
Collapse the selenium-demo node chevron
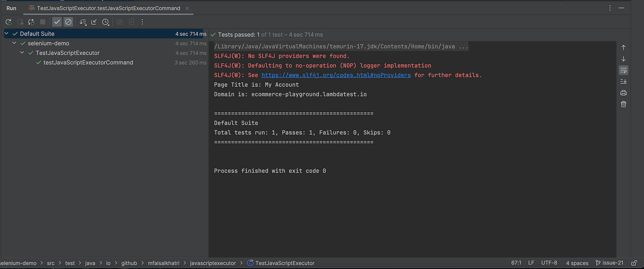point(14,44)
